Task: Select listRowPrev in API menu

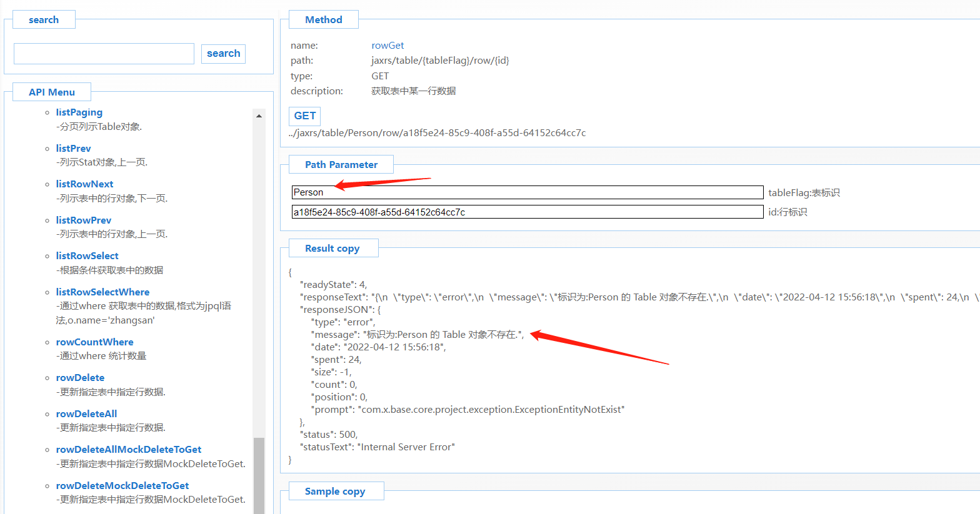Action: tap(83, 220)
